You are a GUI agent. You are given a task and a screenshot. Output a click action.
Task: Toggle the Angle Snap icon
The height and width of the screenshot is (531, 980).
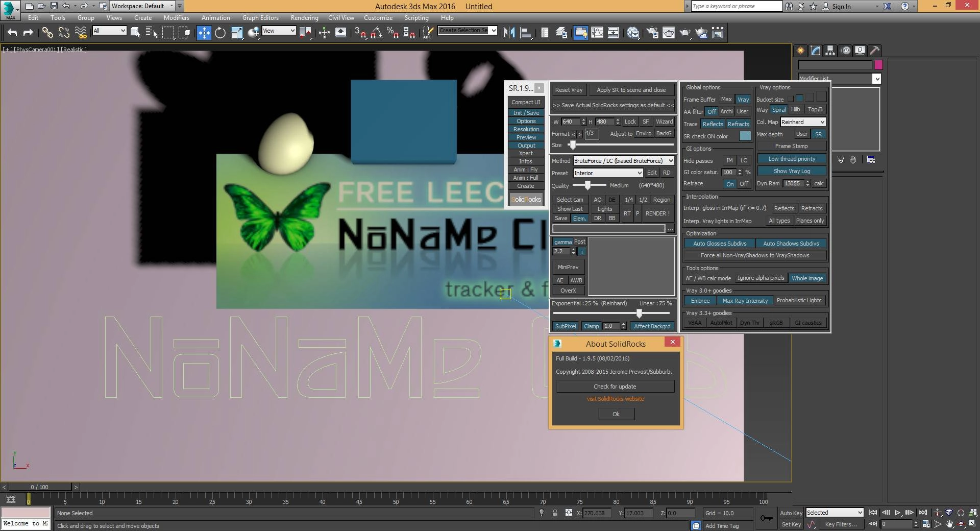click(377, 33)
